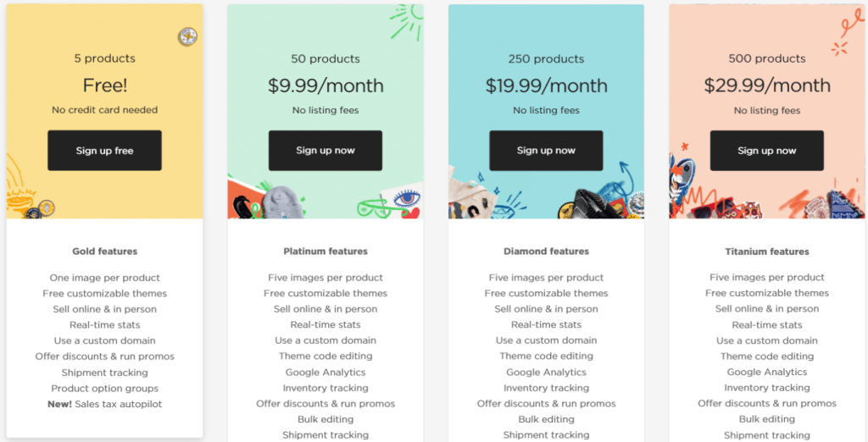Select the Platinum features heading
The width and height of the screenshot is (868, 442).
click(x=325, y=251)
